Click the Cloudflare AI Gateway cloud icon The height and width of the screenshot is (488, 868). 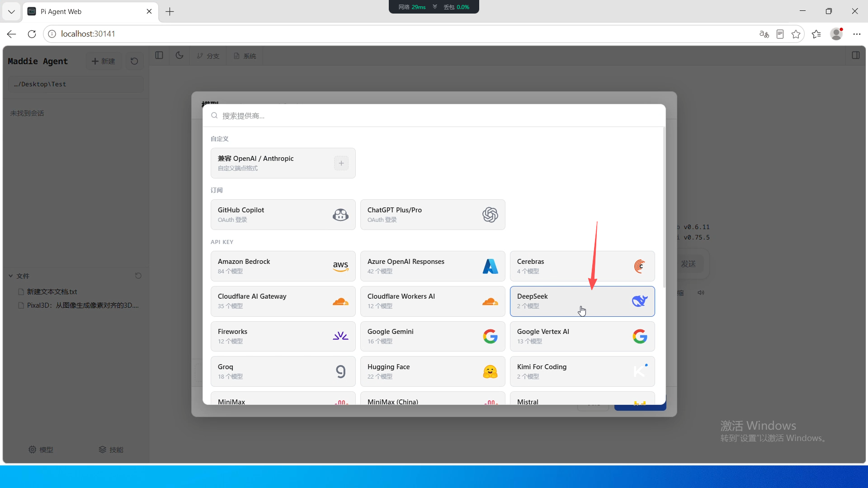click(x=340, y=301)
